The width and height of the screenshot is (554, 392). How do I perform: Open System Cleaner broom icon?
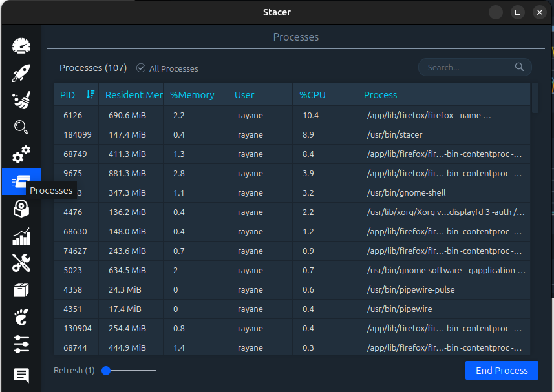pyautogui.click(x=21, y=100)
